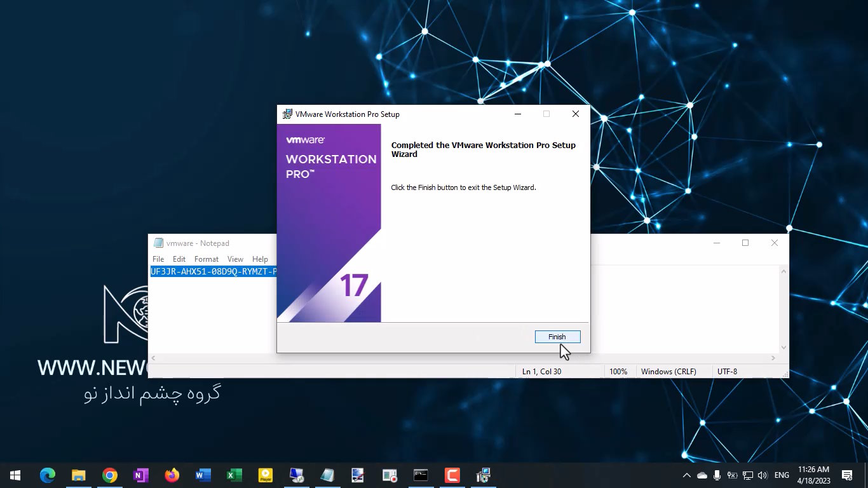This screenshot has width=868, height=488.
Task: Switch to the VMware installer taskbar icon
Action: [484, 475]
